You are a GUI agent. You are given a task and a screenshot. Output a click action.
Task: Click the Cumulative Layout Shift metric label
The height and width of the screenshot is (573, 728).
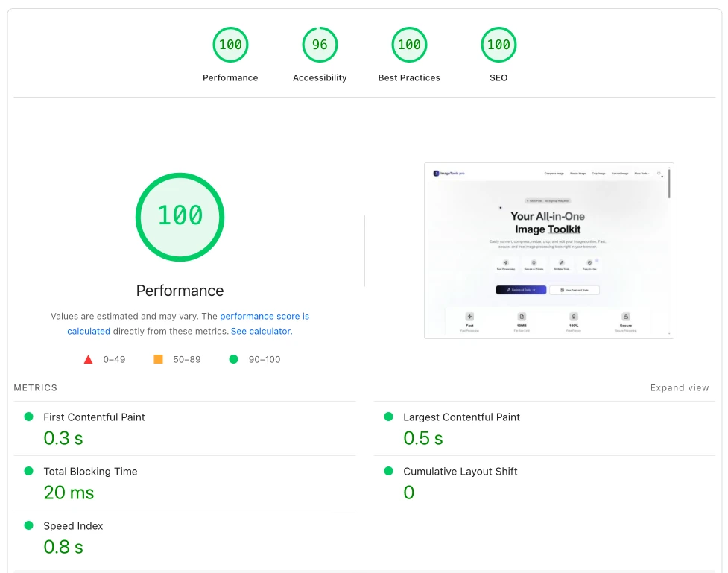460,472
